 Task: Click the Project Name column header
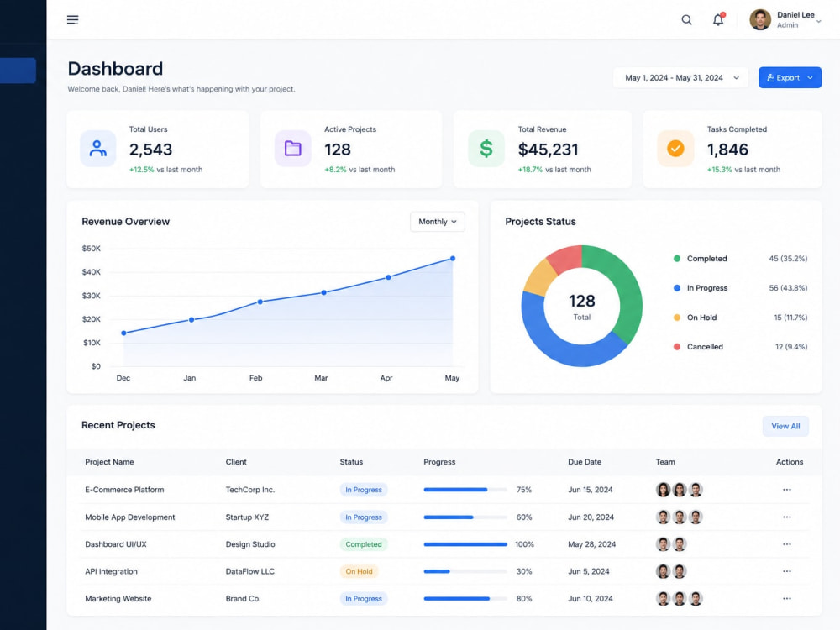(x=109, y=462)
